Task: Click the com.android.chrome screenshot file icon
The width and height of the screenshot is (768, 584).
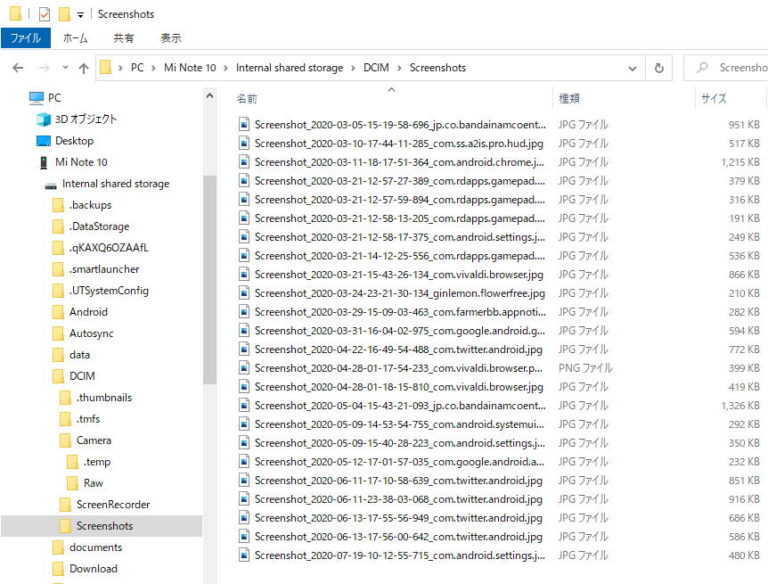Action: click(244, 162)
